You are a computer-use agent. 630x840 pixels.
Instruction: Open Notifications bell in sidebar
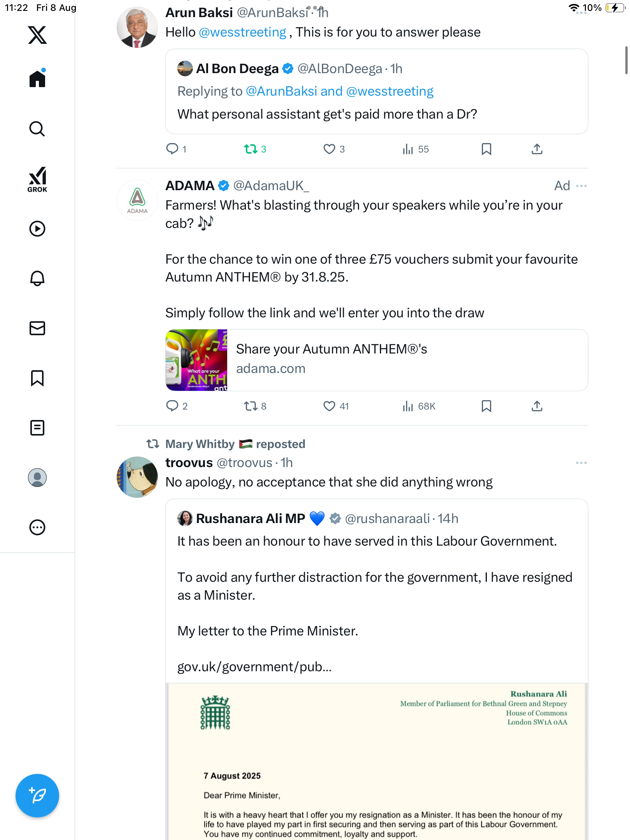pyautogui.click(x=37, y=278)
